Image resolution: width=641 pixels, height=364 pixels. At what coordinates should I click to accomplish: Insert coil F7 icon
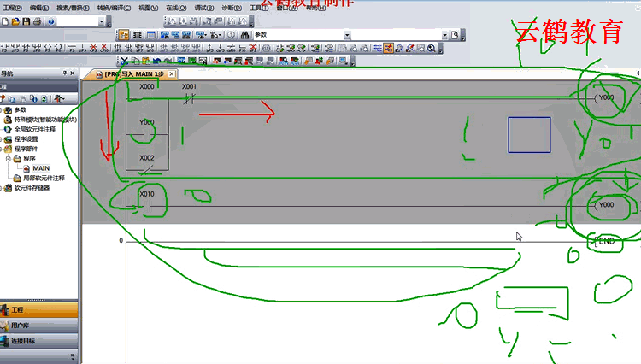click(x=47, y=49)
